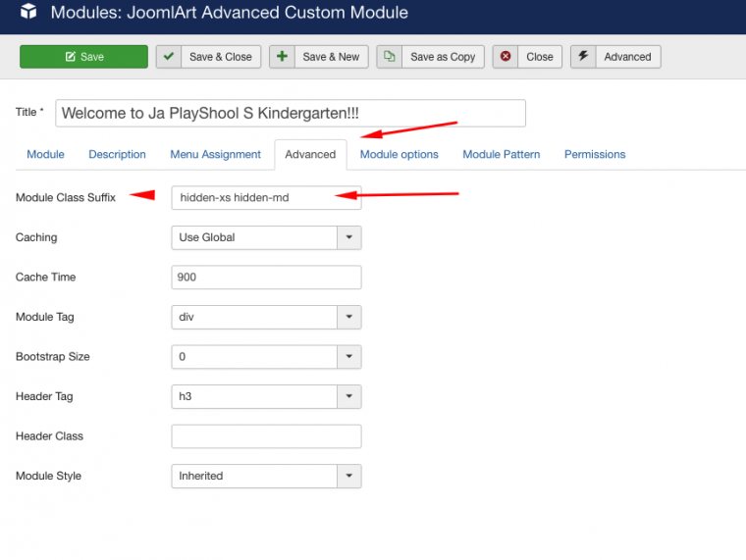This screenshot has width=746, height=560.
Task: Click the red X icon on Close
Action: click(x=506, y=57)
